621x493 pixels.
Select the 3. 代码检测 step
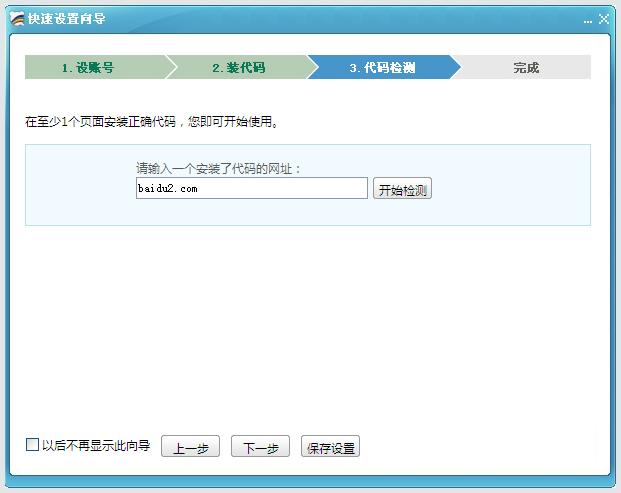click(x=381, y=68)
